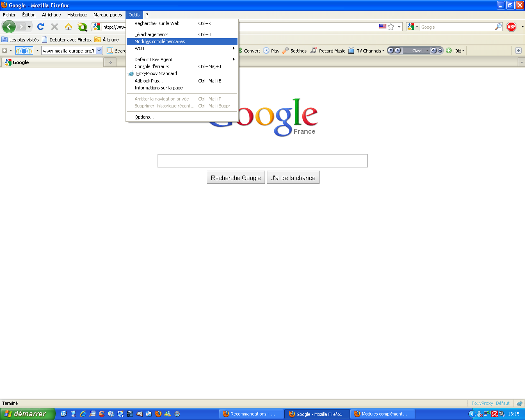Bookmark this page with the star icon
Screen dimensions: 525x420
[391, 27]
